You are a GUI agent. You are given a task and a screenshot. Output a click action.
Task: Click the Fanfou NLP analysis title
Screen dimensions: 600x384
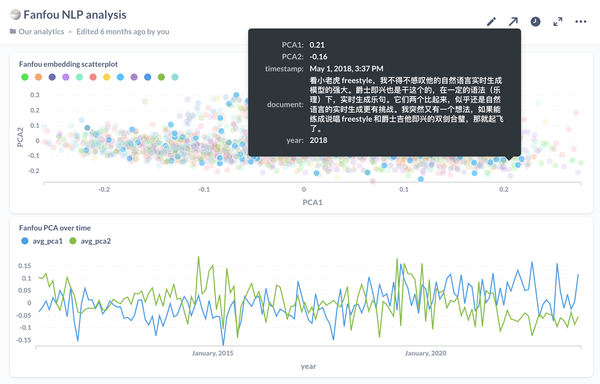pyautogui.click(x=75, y=15)
